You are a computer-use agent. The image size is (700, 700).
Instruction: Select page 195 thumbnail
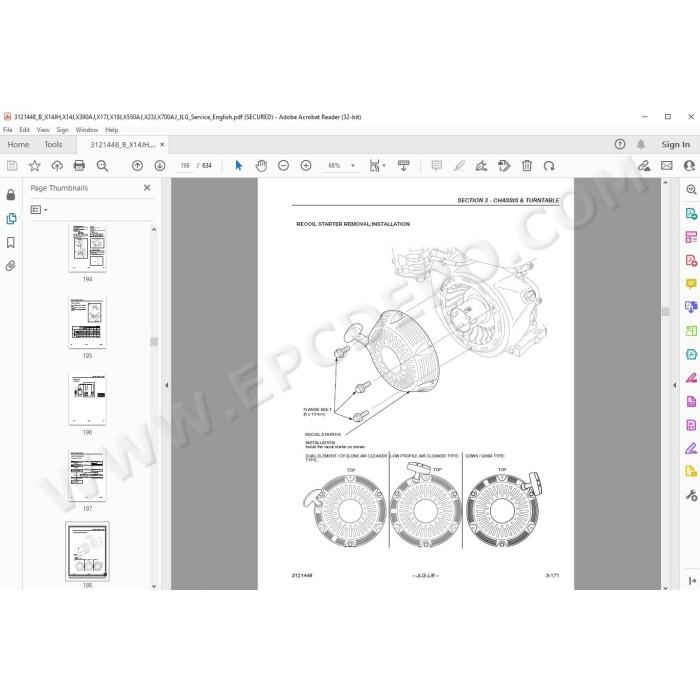point(87,322)
